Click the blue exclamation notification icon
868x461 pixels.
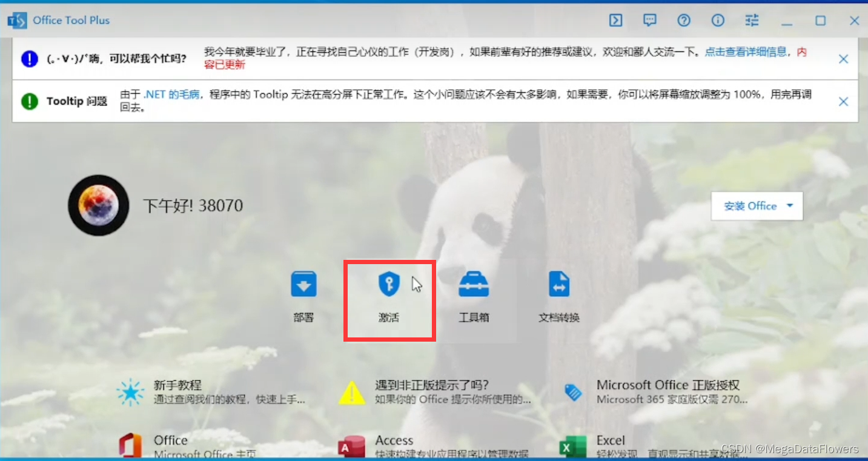(x=30, y=59)
